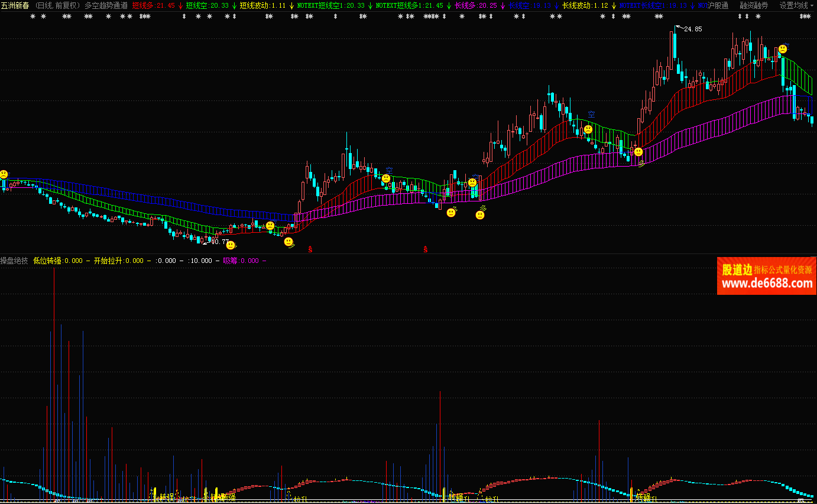817x504 pixels.
Task: Click the tallest red volume bar in the lower panel
Action: 69,420
